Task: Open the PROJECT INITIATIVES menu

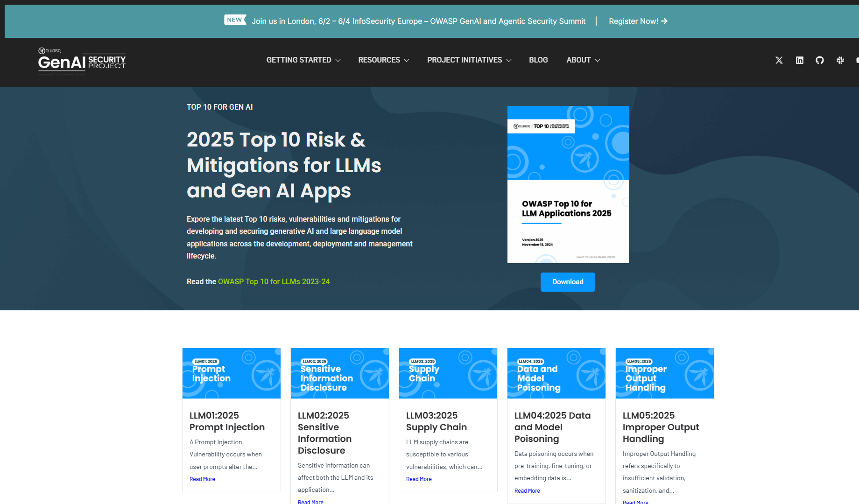Action: (465, 60)
